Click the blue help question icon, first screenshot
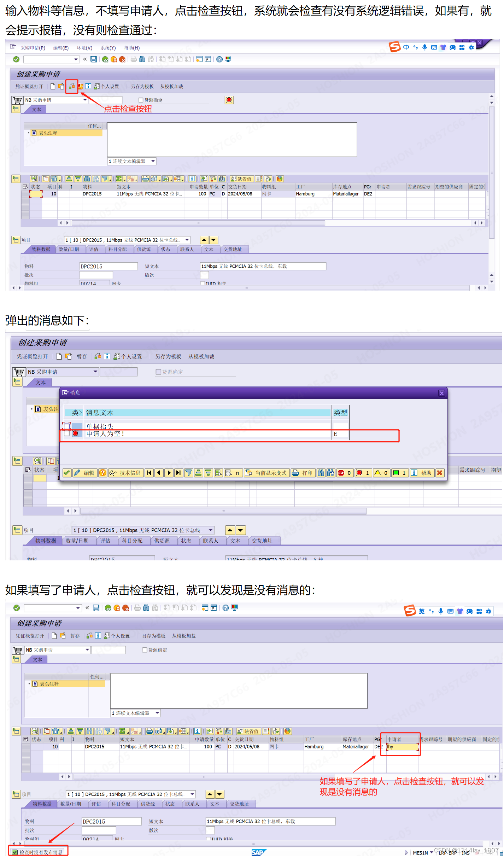Screen dimensions: 504x857 pos(219,59)
